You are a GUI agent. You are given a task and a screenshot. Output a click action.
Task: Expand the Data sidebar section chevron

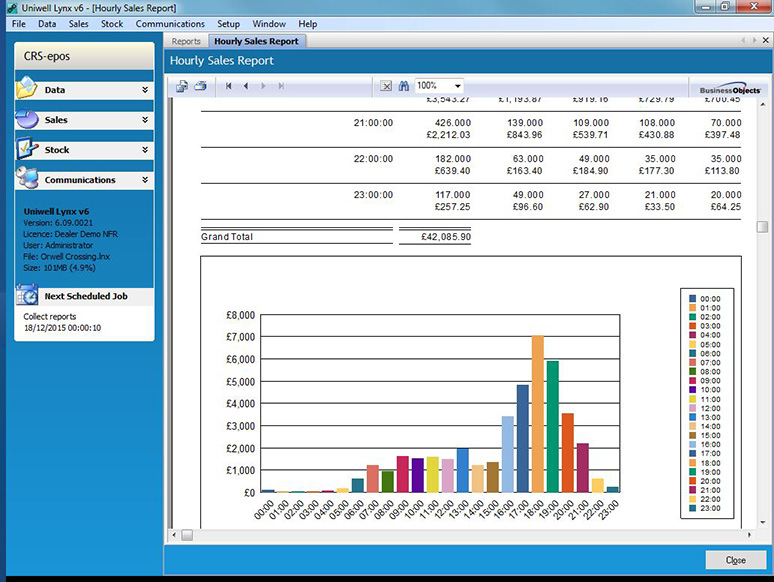145,90
